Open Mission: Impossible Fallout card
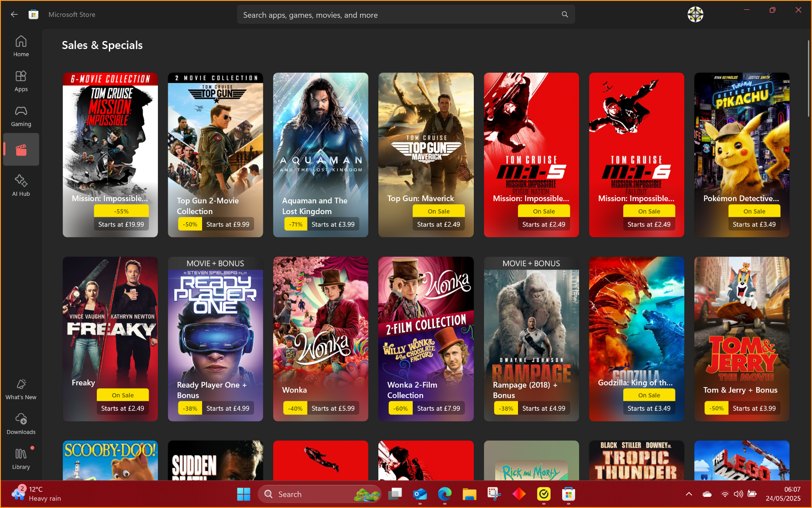This screenshot has width=812, height=508. (637, 155)
